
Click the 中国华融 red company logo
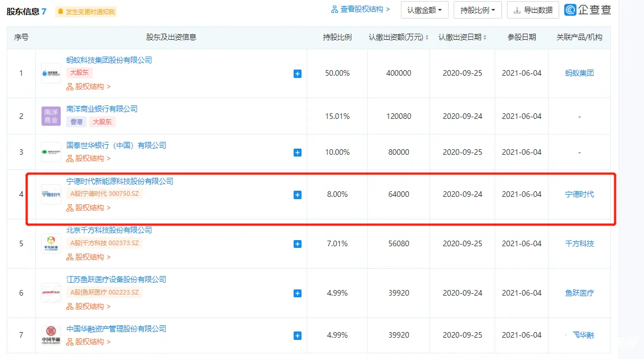click(51, 335)
